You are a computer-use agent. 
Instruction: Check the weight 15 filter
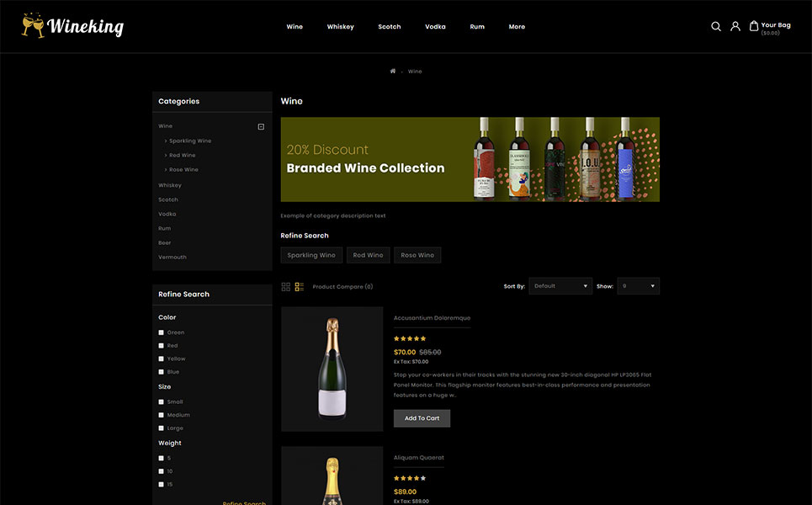coord(161,485)
